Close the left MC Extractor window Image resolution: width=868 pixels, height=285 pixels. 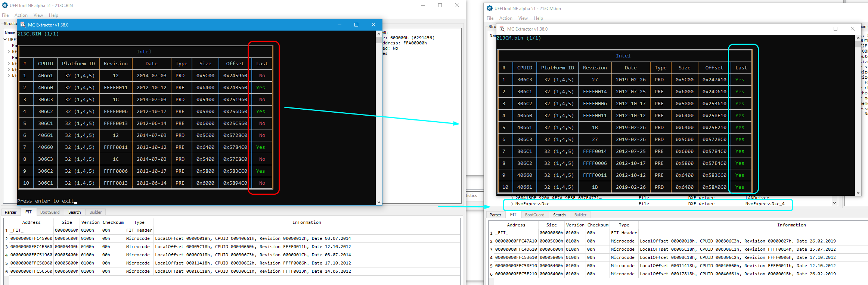pyautogui.click(x=373, y=25)
